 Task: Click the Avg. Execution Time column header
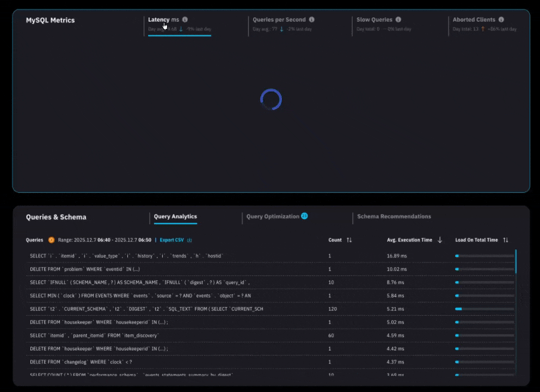tap(409, 240)
